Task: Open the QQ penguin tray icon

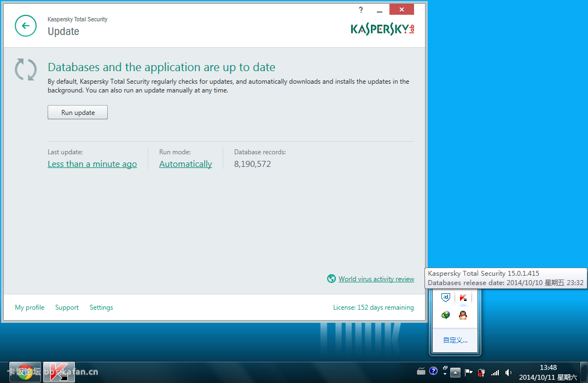Action: [x=463, y=315]
